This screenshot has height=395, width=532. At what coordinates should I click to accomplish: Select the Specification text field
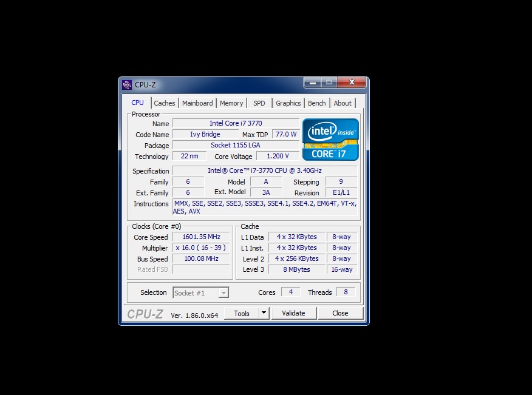tap(265, 171)
